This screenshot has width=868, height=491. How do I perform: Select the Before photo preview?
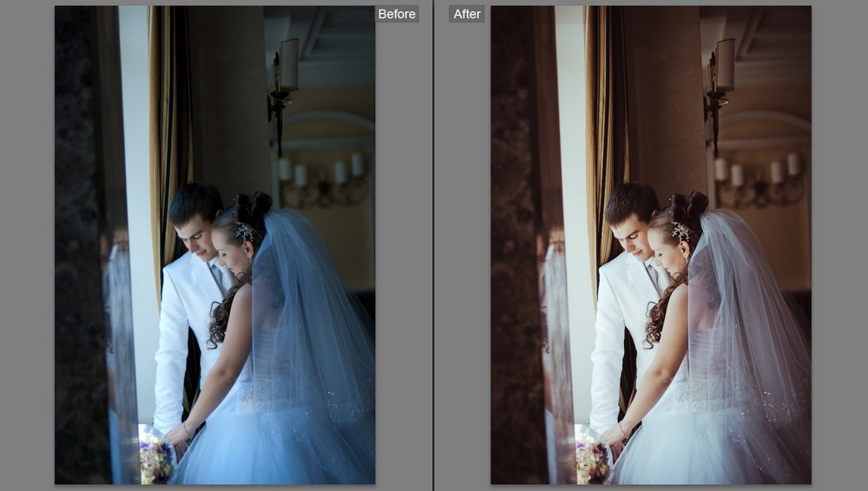tap(214, 245)
